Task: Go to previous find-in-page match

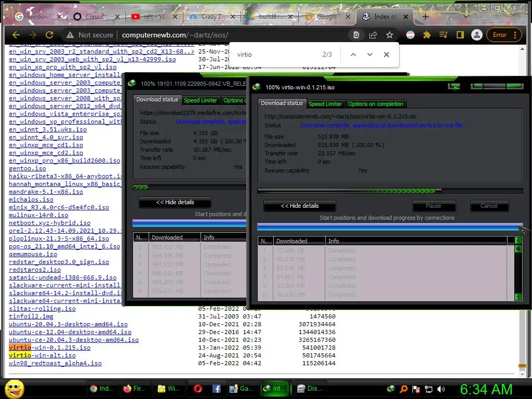Action: pyautogui.click(x=353, y=55)
